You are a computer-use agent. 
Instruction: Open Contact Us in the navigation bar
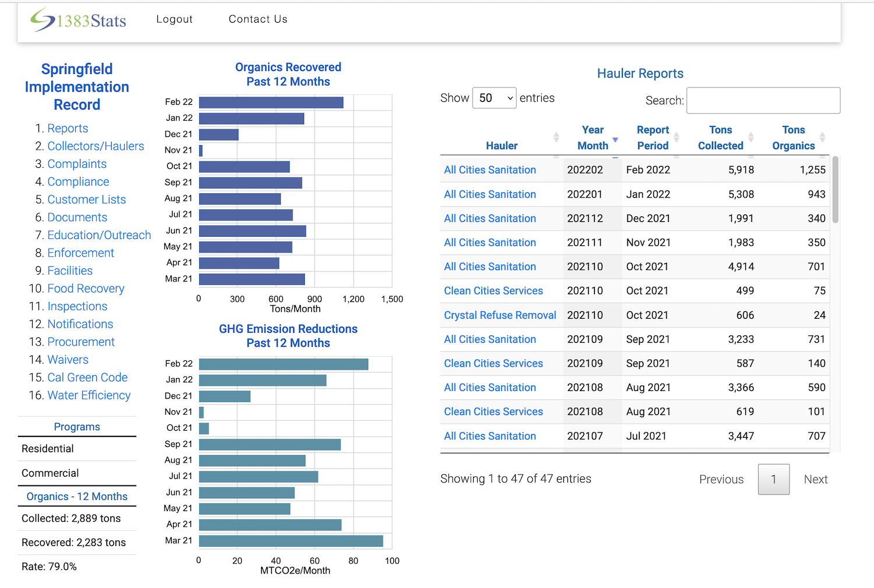(x=258, y=19)
